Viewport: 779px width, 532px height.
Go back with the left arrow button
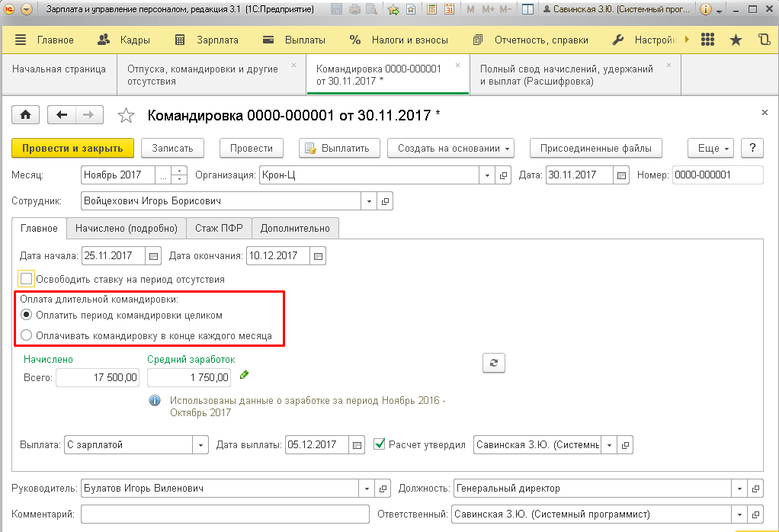[x=62, y=115]
